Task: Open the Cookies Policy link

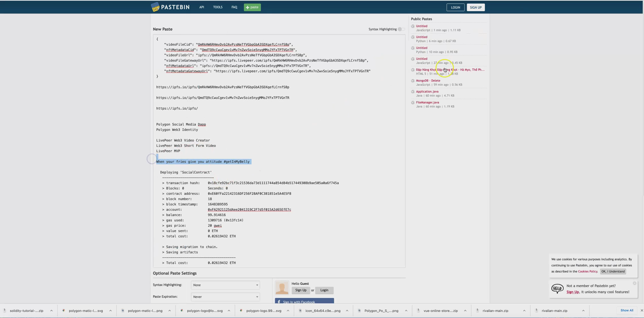Action: [x=587, y=271]
